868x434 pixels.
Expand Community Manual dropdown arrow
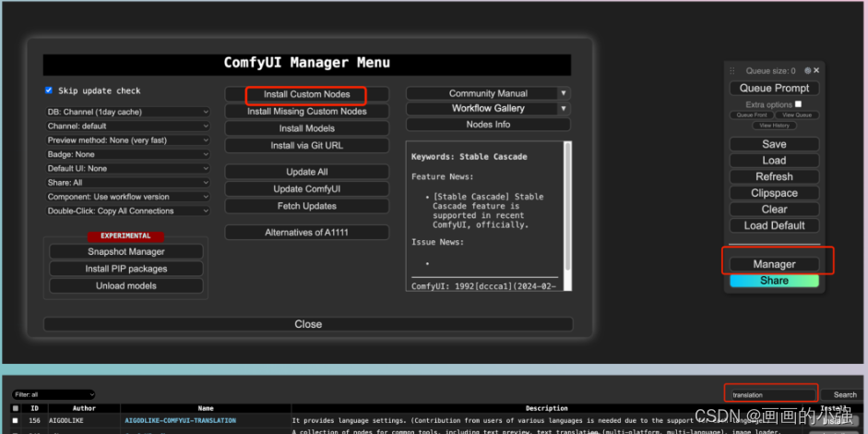(x=564, y=93)
